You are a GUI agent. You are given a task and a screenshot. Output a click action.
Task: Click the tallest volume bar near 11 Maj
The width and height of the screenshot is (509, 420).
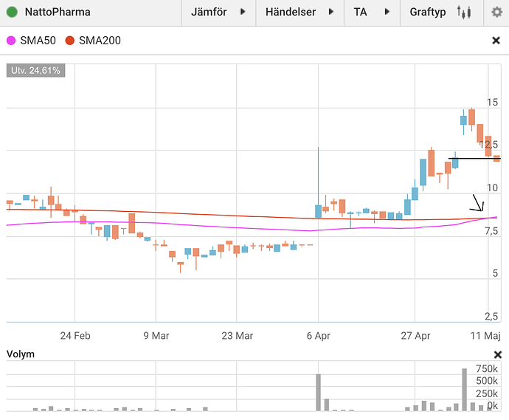pos(465,390)
